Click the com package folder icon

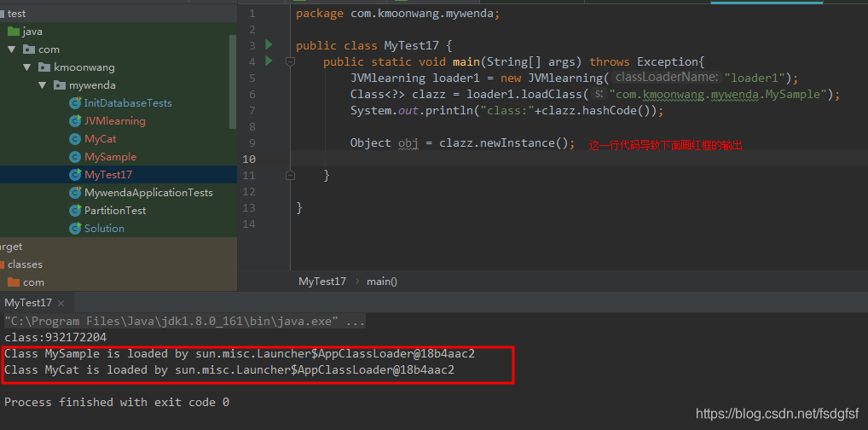click(29, 49)
